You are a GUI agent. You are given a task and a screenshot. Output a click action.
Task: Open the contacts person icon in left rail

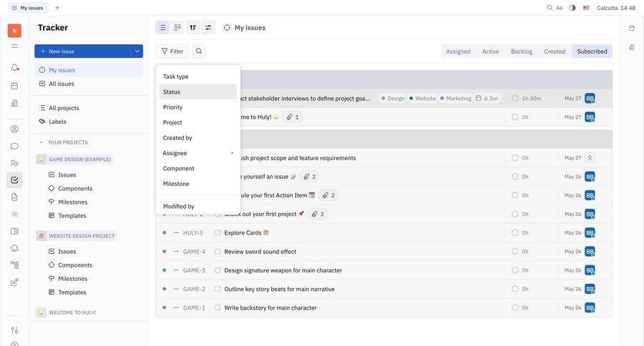coord(14,129)
